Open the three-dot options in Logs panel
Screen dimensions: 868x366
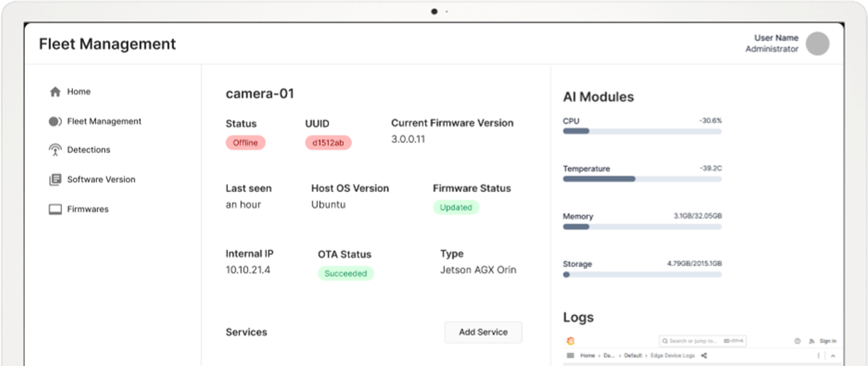coord(819,355)
